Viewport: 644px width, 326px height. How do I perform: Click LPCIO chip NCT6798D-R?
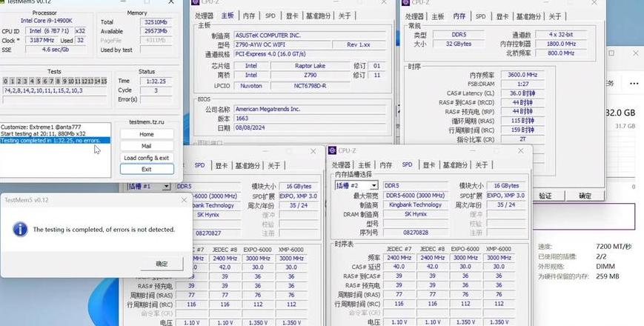point(310,86)
